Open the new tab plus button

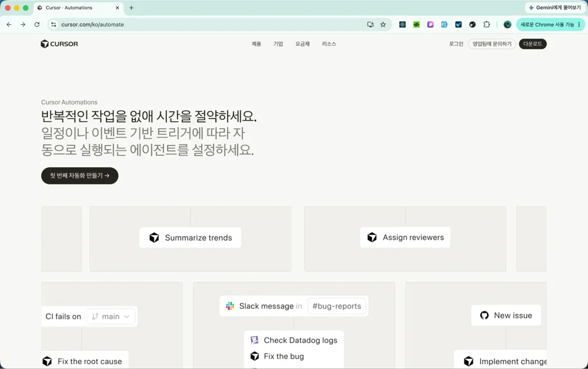pyautogui.click(x=131, y=8)
